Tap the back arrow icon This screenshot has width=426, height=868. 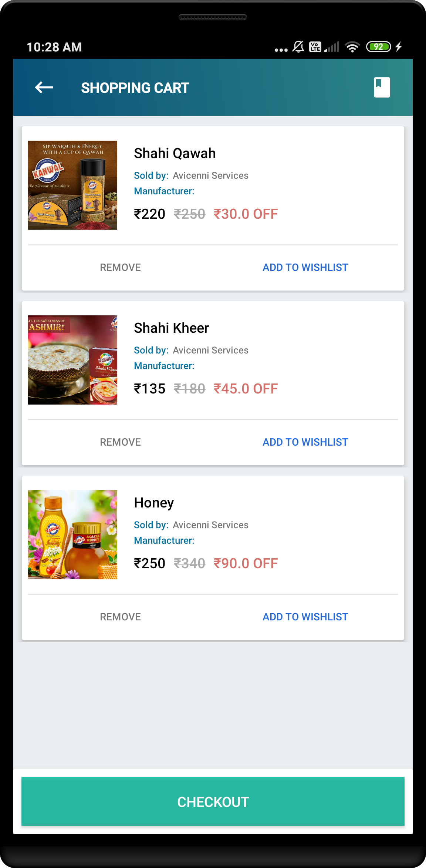tap(44, 88)
